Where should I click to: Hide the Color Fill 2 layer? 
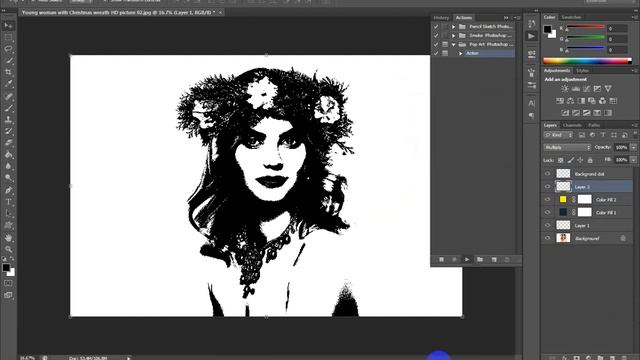click(548, 200)
